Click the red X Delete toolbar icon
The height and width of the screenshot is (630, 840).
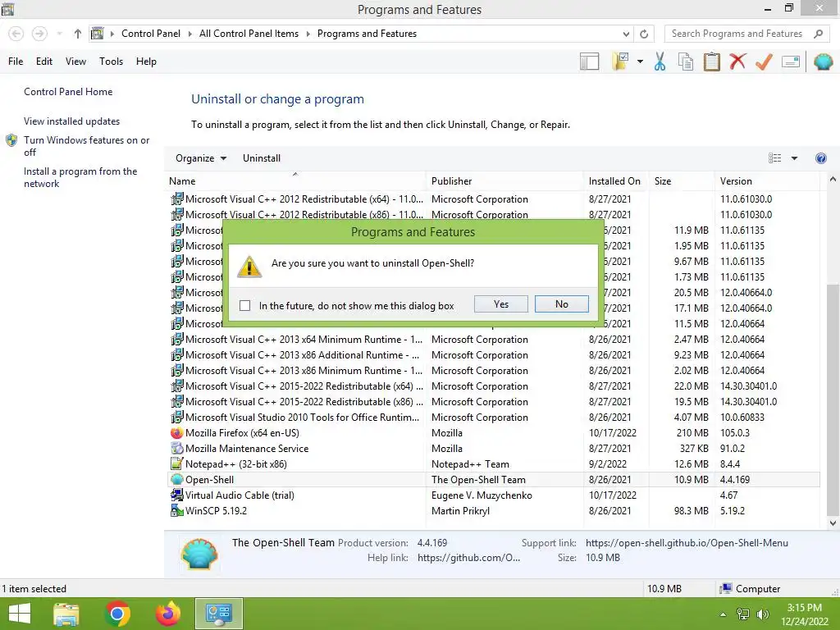tap(737, 61)
